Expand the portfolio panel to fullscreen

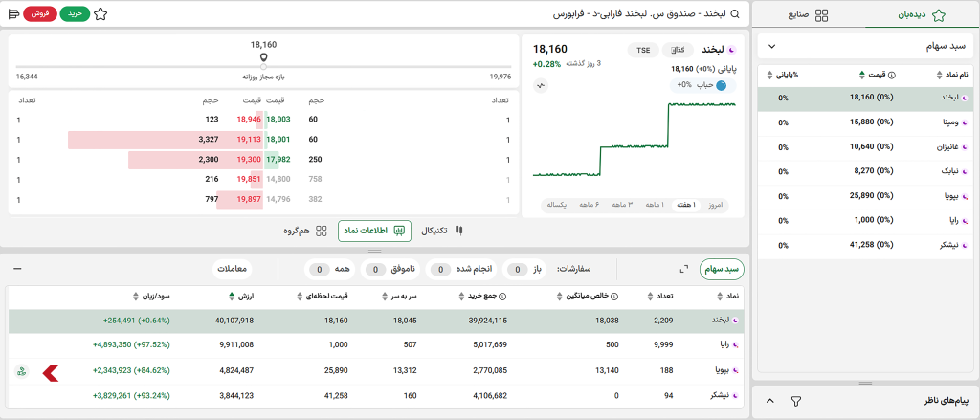pos(684,269)
